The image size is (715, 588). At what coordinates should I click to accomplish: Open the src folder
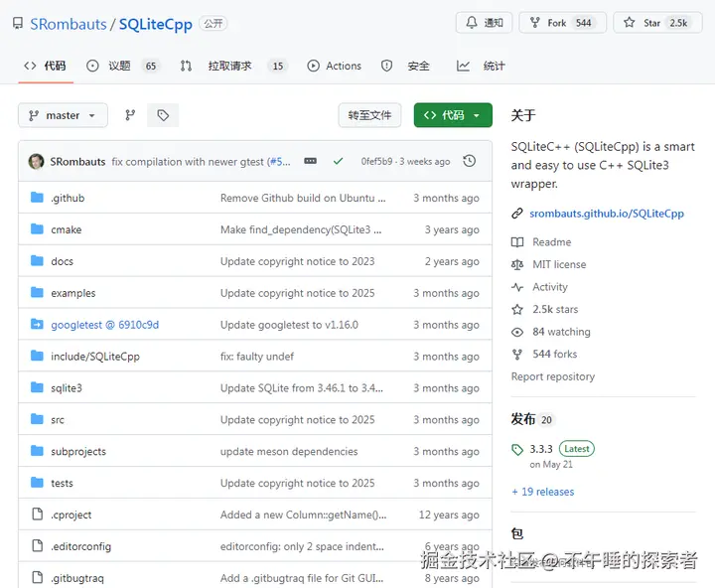(58, 420)
